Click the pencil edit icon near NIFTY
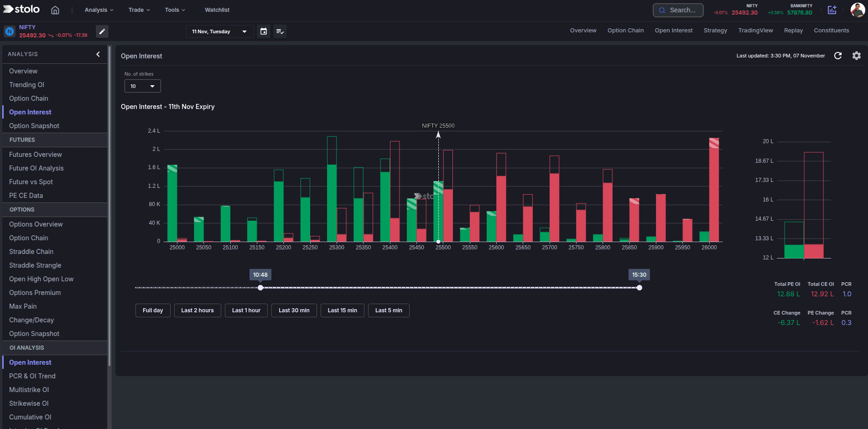The image size is (868, 429). click(x=102, y=31)
